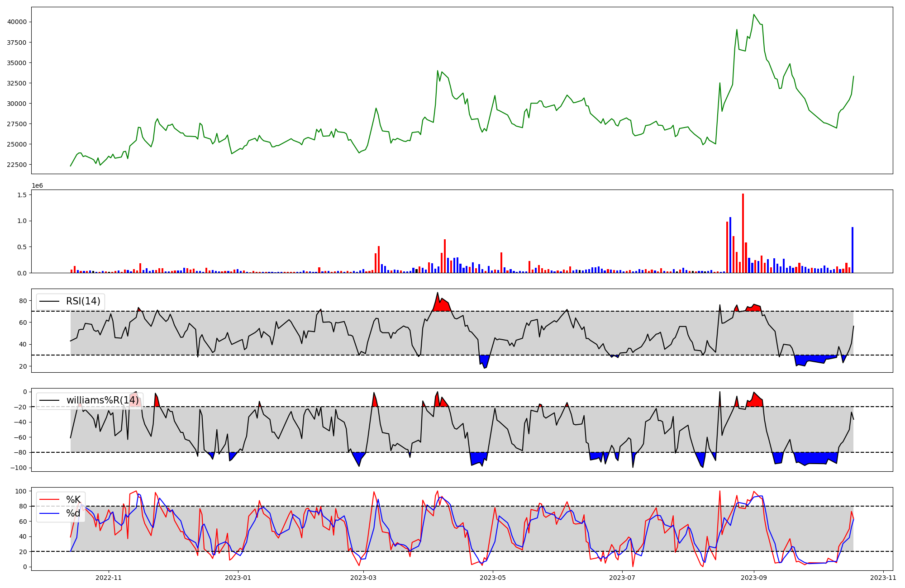Click blue %d line swatch in legend

(50, 513)
